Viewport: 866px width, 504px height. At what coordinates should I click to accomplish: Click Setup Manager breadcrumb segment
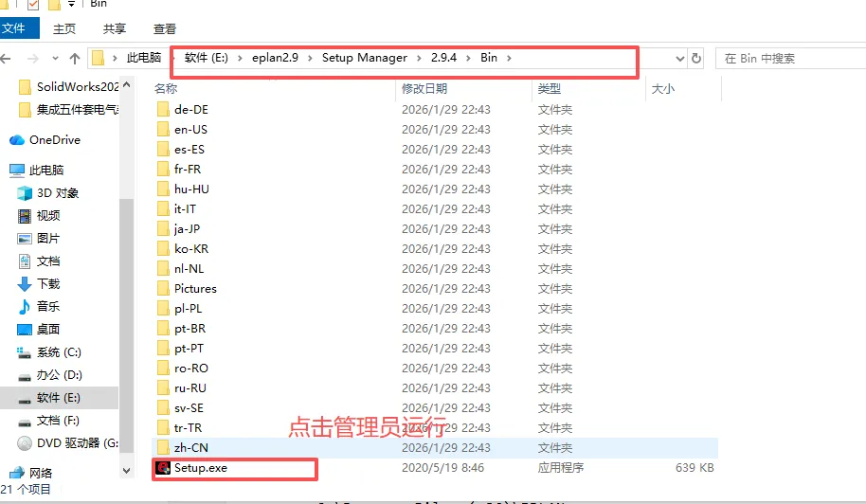(x=365, y=58)
